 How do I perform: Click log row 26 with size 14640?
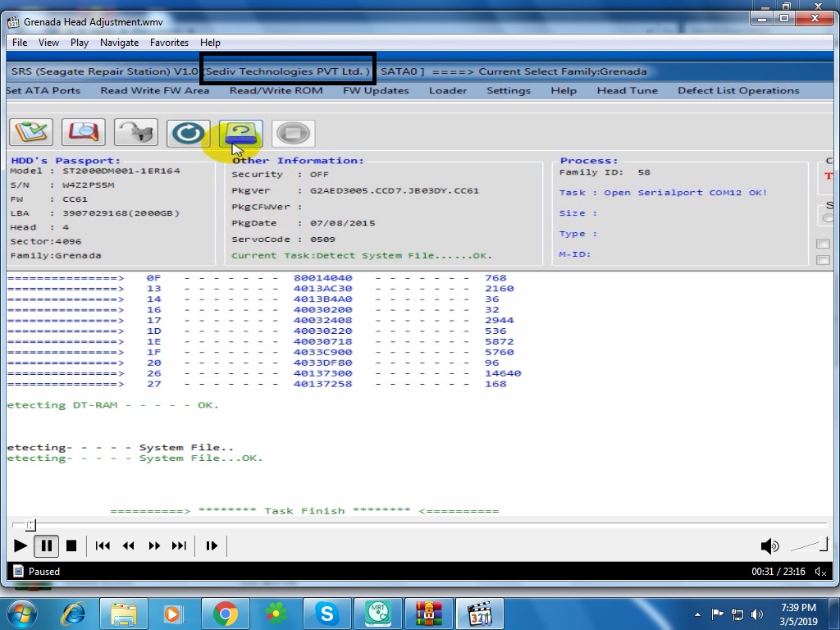(x=265, y=373)
